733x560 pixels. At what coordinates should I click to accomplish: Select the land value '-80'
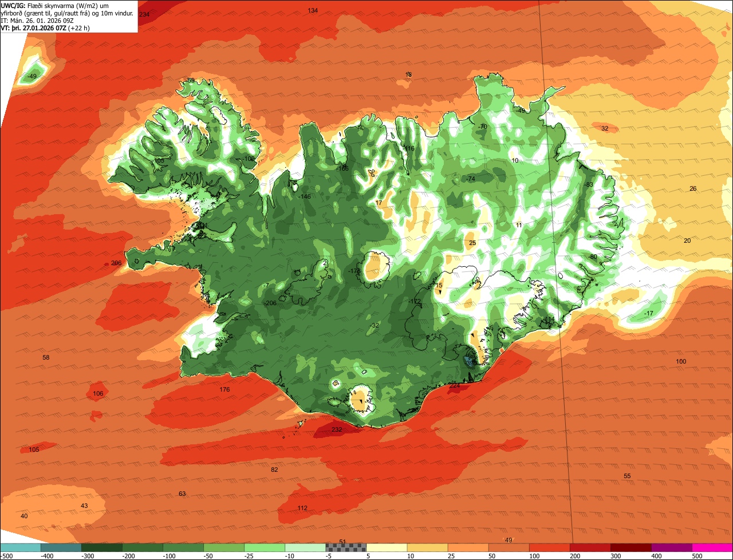tap(592, 257)
